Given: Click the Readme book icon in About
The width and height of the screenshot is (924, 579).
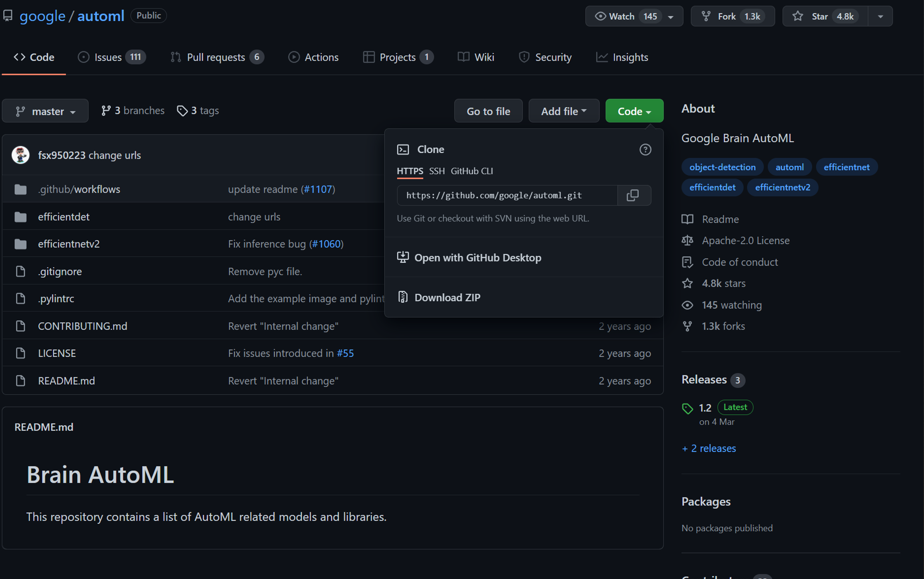Looking at the screenshot, I should click(687, 219).
